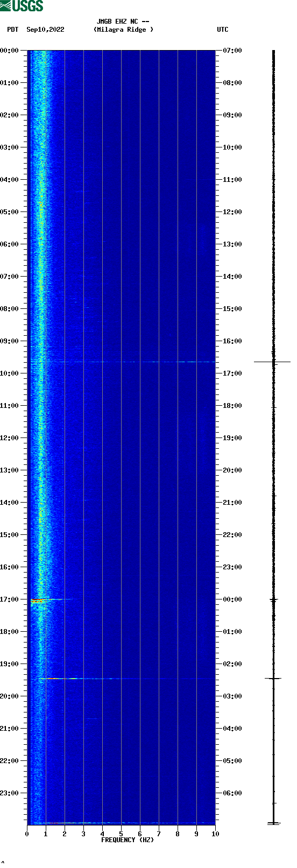Click the broadband spectrogram line before 10:00 PDT
The height and width of the screenshot is (868, 297).
pos(123,362)
